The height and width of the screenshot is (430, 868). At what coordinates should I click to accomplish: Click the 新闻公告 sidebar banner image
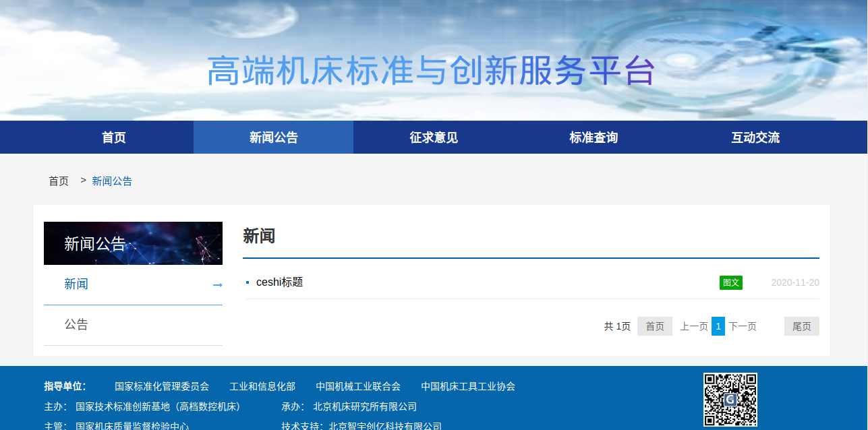coord(133,243)
